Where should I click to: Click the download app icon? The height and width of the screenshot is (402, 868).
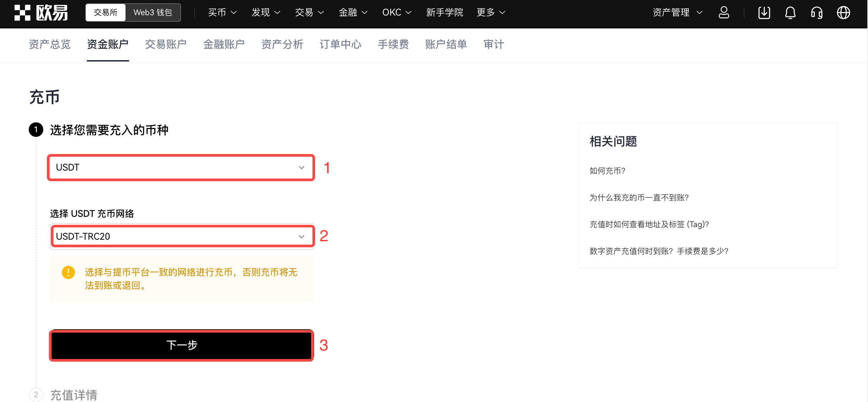click(x=764, y=13)
